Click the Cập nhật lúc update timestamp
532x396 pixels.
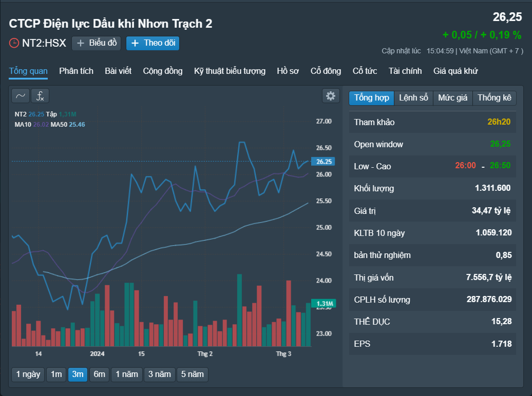coord(452,51)
